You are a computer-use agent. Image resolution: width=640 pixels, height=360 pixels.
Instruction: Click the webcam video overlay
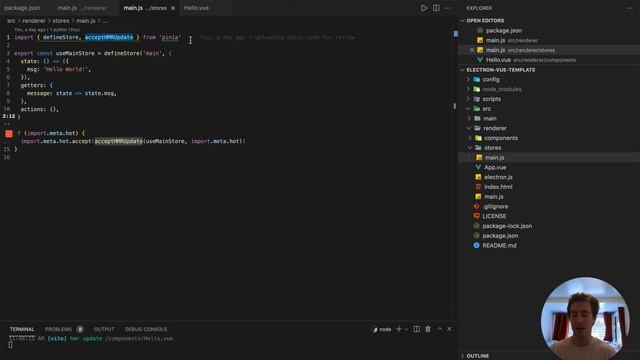[584, 318]
